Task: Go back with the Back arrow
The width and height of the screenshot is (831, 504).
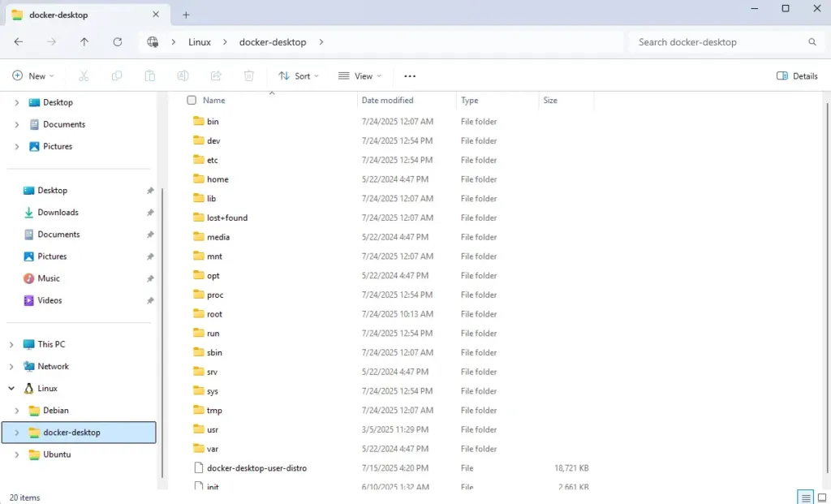Action: (x=19, y=42)
